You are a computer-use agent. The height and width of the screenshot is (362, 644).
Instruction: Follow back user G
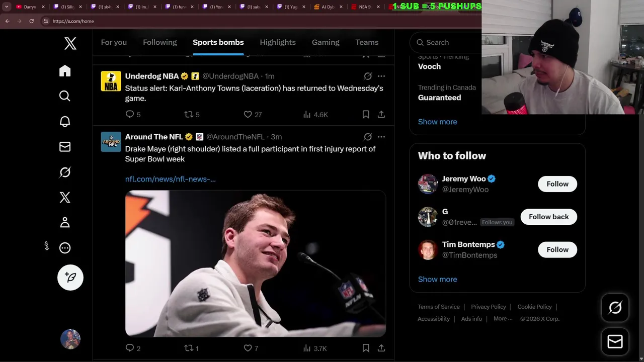click(x=549, y=217)
